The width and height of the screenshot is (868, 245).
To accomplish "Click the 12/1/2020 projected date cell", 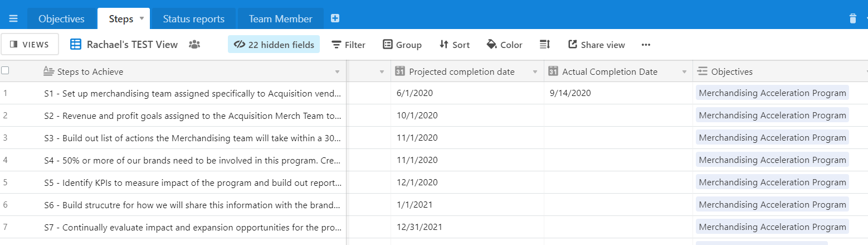I will click(x=467, y=182).
